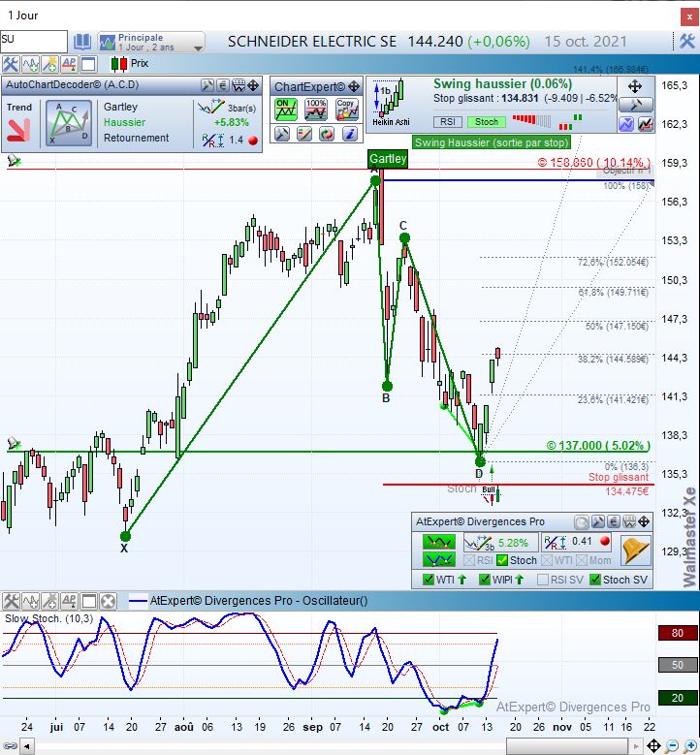
Task: Click the 20 level marker on stochastic scale
Action: [x=678, y=698]
